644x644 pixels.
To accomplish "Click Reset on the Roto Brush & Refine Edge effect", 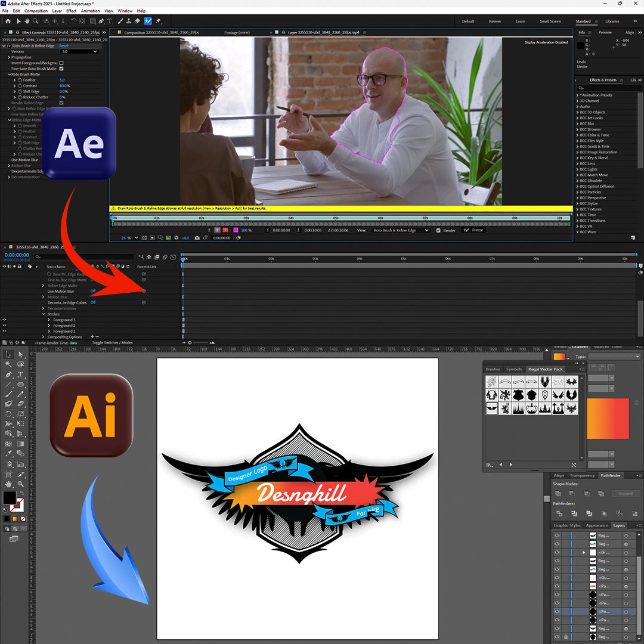I will [x=63, y=45].
